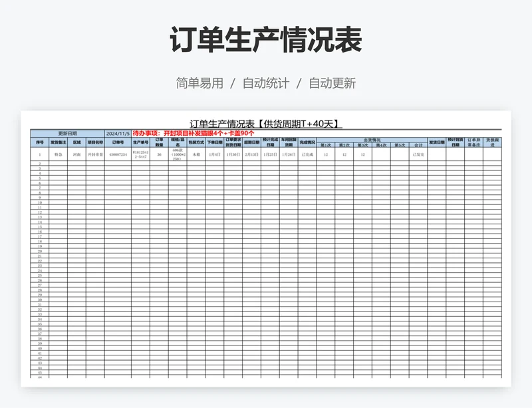Click serial number cell 10
The width and height of the screenshot is (532, 408).
[40, 203]
